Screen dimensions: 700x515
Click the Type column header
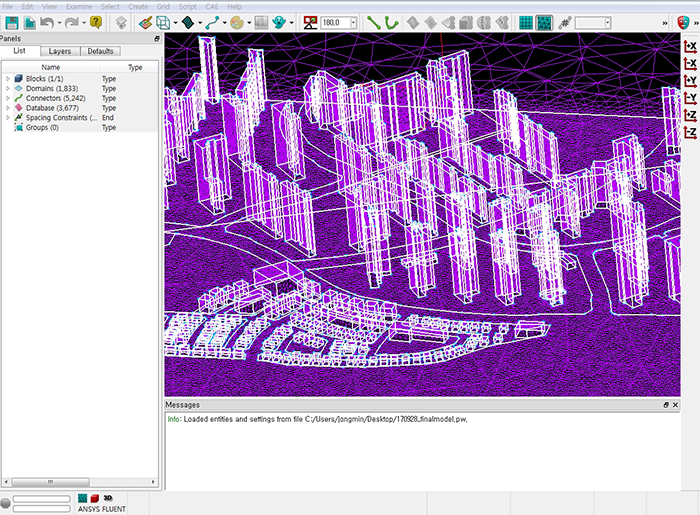pyautogui.click(x=135, y=67)
